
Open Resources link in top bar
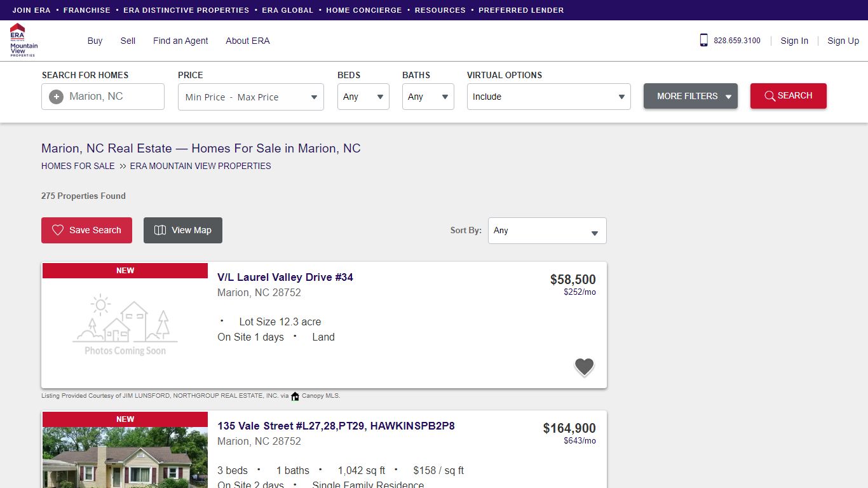tap(440, 10)
